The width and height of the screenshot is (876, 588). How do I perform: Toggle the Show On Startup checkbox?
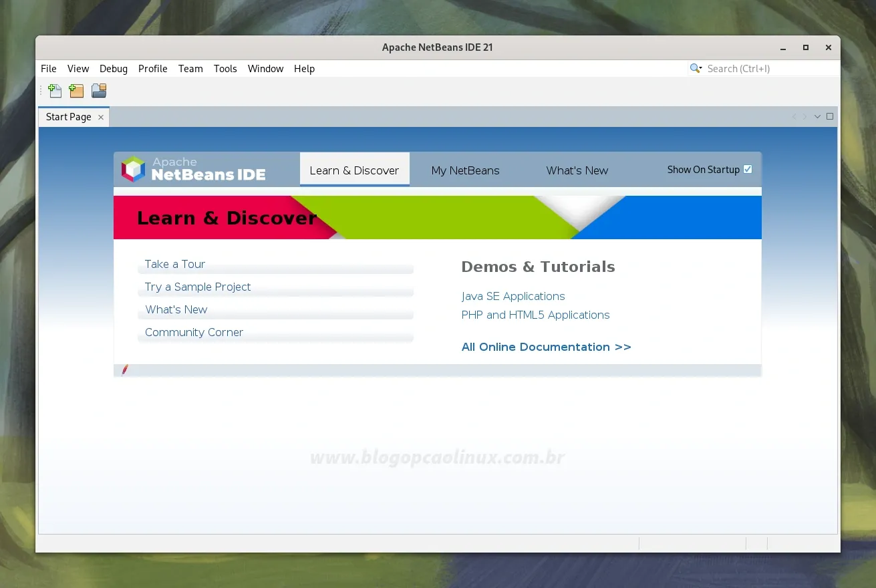tap(748, 169)
